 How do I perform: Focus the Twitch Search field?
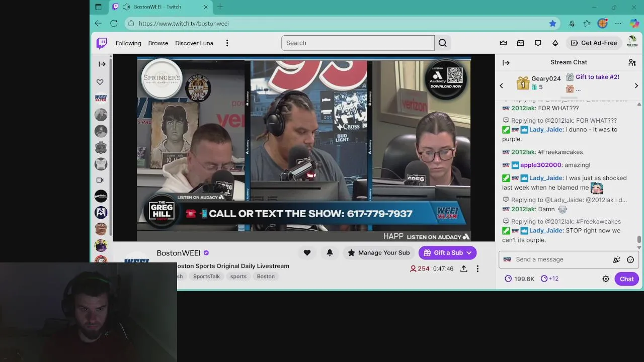[358, 43]
